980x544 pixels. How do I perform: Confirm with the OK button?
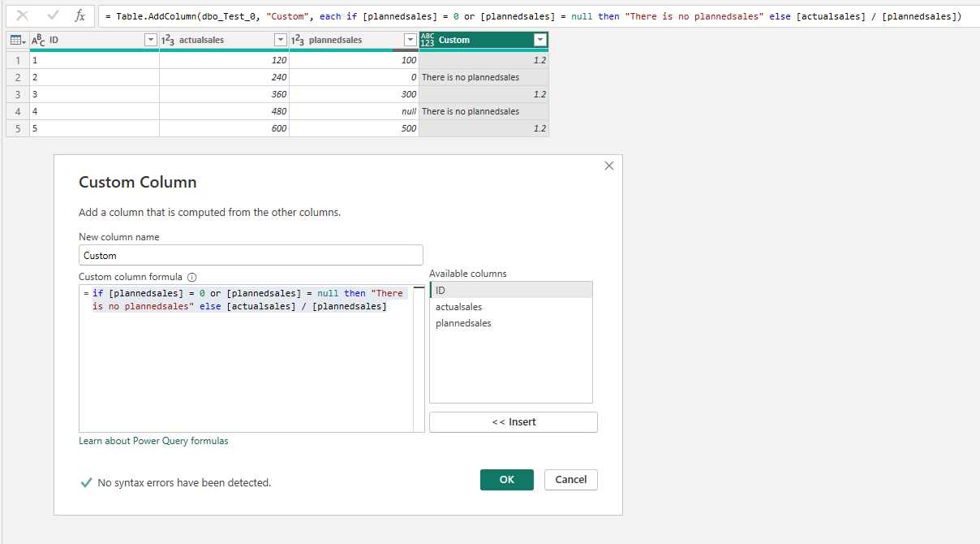pyautogui.click(x=507, y=480)
